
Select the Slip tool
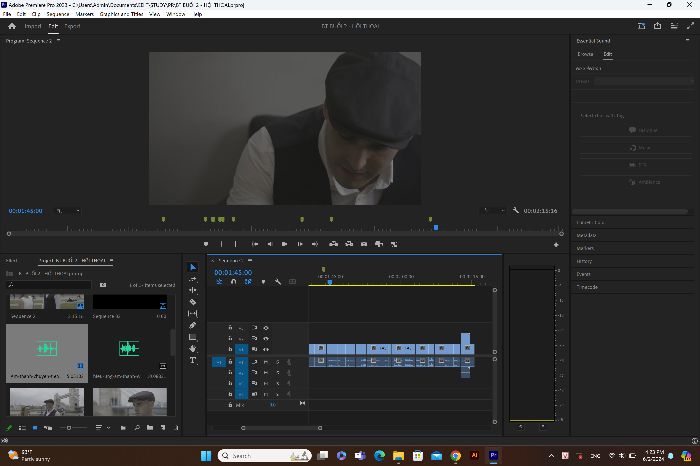point(193,313)
